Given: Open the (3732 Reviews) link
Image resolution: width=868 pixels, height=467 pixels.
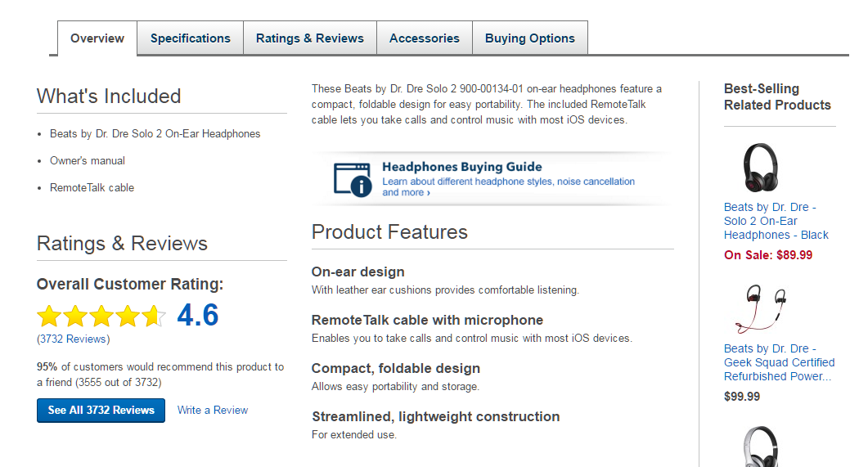Looking at the screenshot, I should 73,339.
